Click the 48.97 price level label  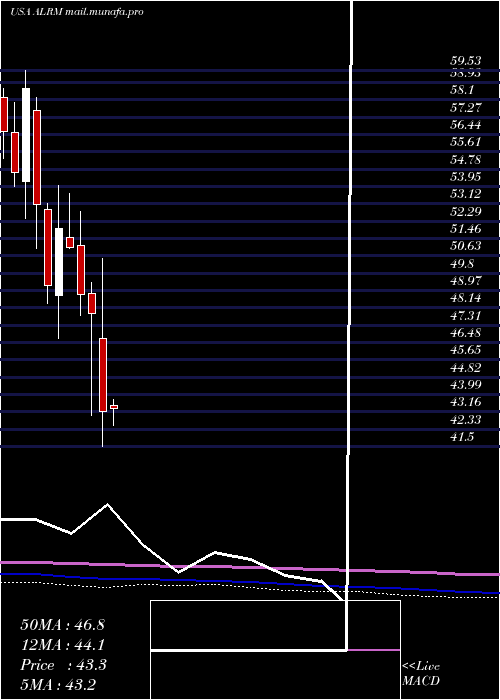(465, 280)
